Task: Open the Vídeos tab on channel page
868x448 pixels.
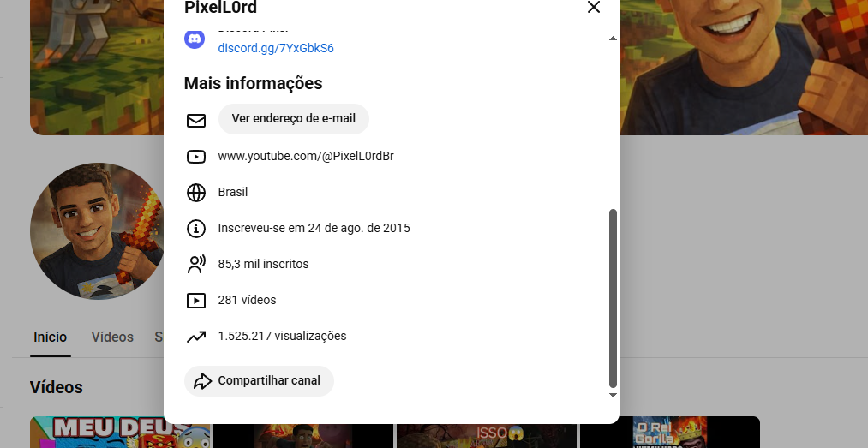Action: coord(112,337)
